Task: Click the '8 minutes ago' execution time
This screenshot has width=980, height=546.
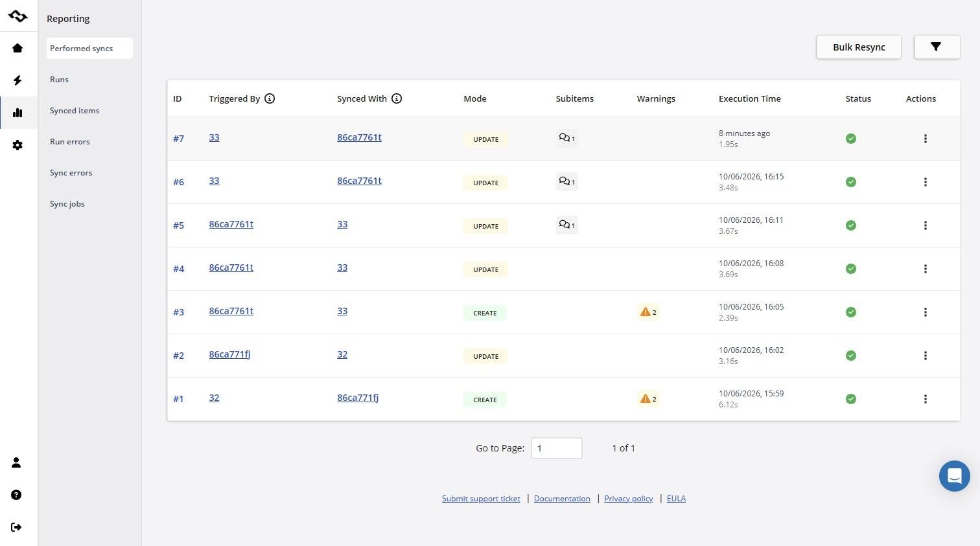Action: click(744, 133)
